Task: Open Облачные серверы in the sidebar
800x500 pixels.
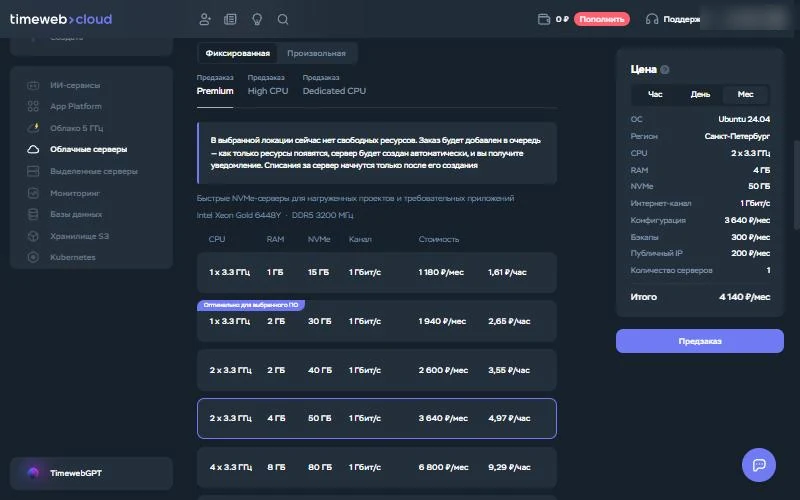Action: pos(89,149)
